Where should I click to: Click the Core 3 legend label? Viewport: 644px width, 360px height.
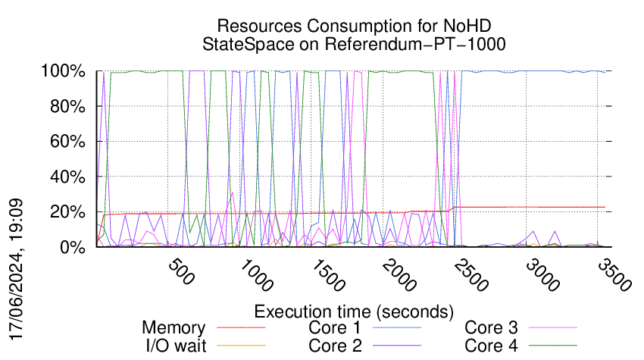(491, 328)
